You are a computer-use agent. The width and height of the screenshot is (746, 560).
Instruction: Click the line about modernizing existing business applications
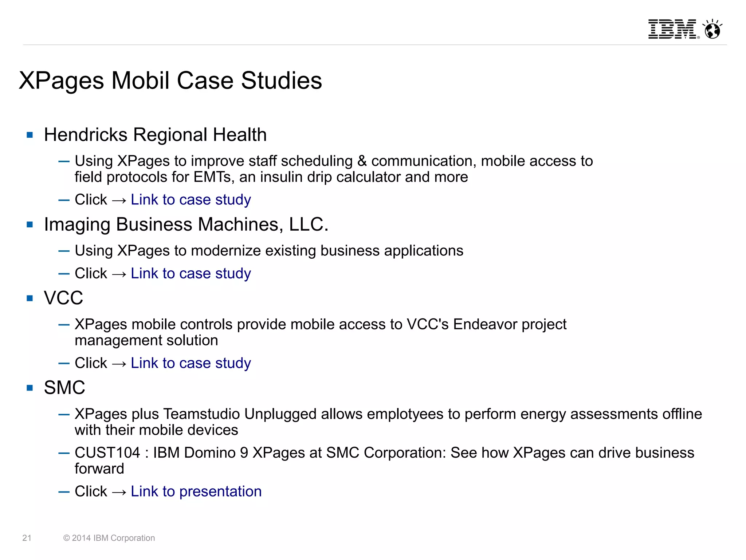[269, 251]
